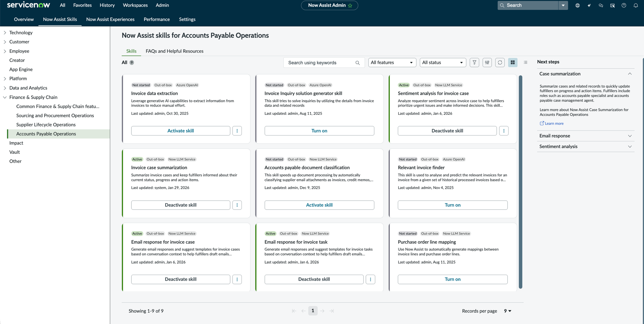Open more options for Sentiment analysis for invoice case
This screenshot has width=644, height=324.
coord(504,131)
